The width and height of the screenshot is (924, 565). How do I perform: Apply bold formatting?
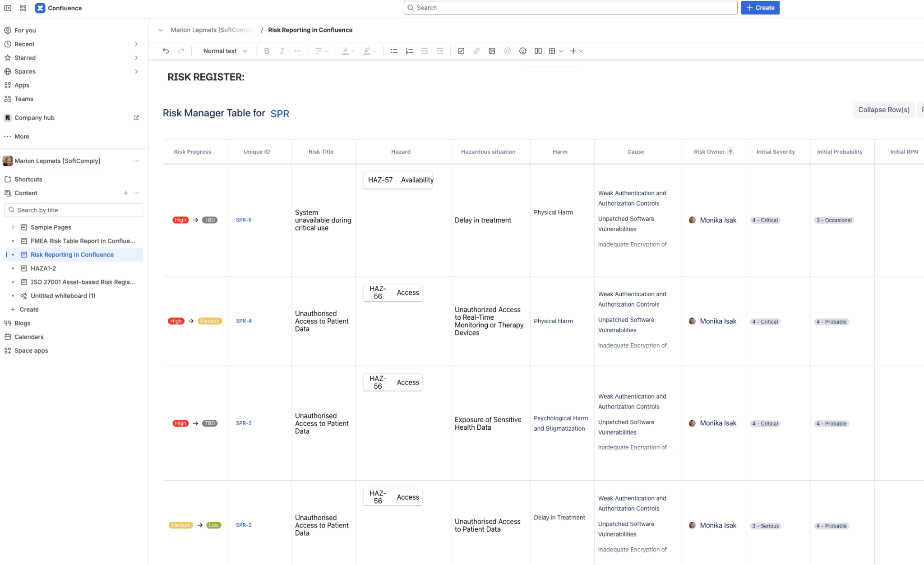(267, 51)
